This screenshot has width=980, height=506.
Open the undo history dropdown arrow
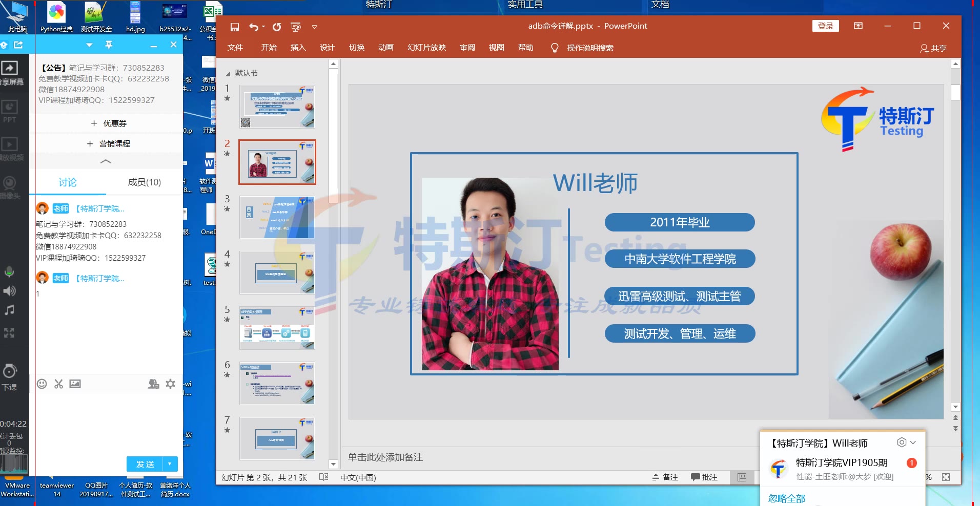tap(263, 27)
